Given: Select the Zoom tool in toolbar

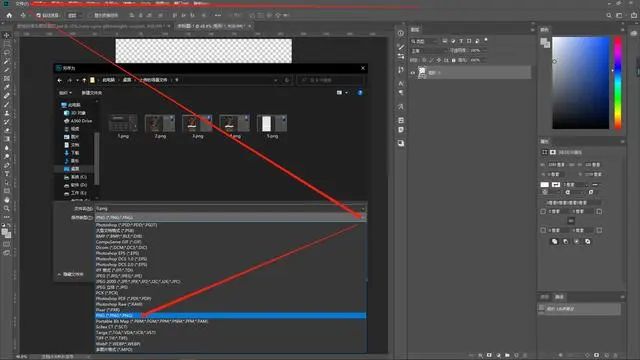Looking at the screenshot, I should click(x=7, y=208).
